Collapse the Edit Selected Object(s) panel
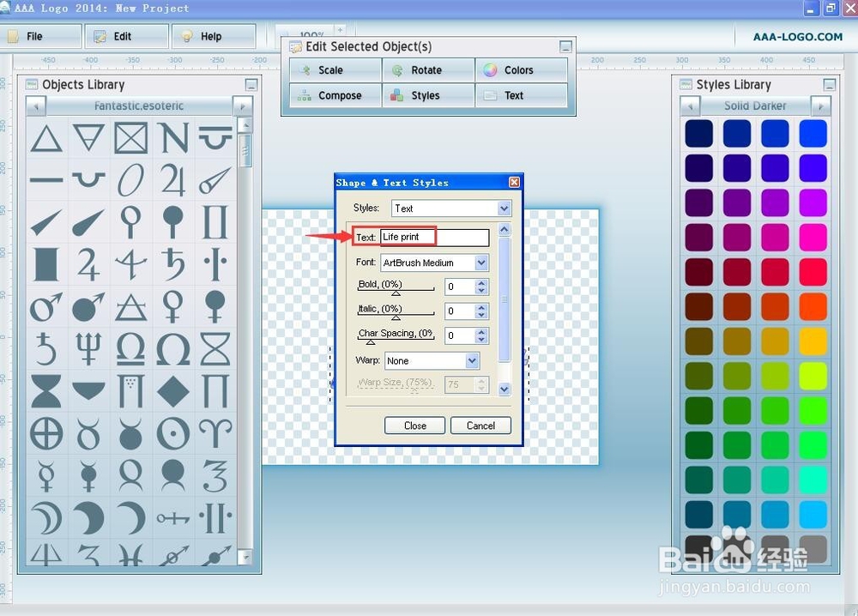The height and width of the screenshot is (616, 858). tap(565, 46)
